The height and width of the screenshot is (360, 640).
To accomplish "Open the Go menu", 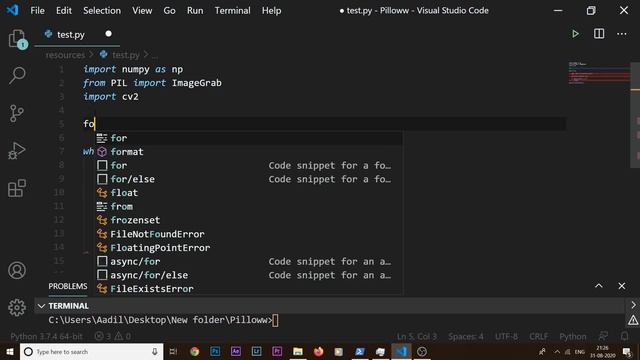I will pyautogui.click(x=169, y=11).
